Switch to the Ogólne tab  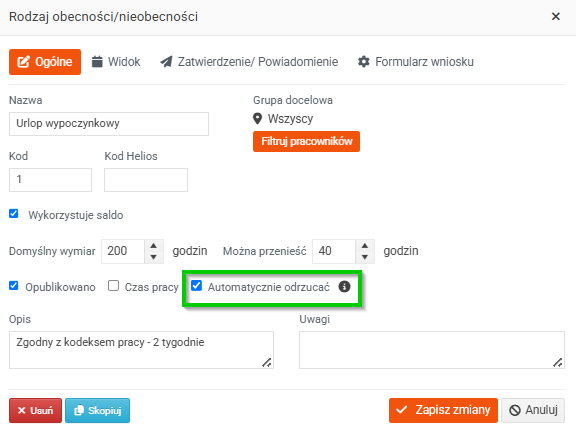point(45,62)
